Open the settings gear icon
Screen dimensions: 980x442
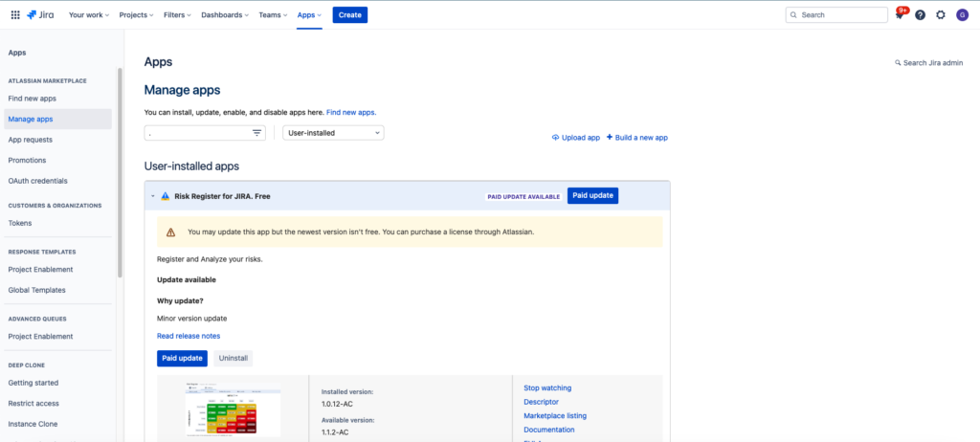[x=941, y=15]
